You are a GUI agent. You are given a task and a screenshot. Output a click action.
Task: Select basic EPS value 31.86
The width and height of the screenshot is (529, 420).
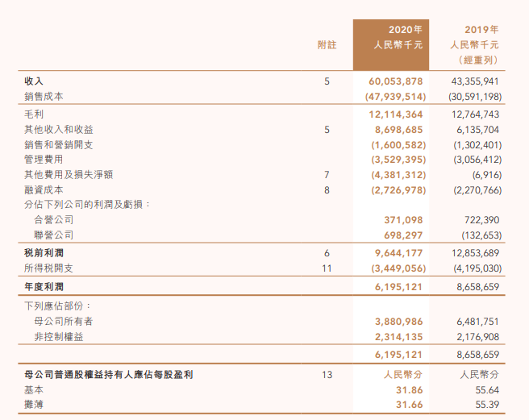click(x=409, y=390)
